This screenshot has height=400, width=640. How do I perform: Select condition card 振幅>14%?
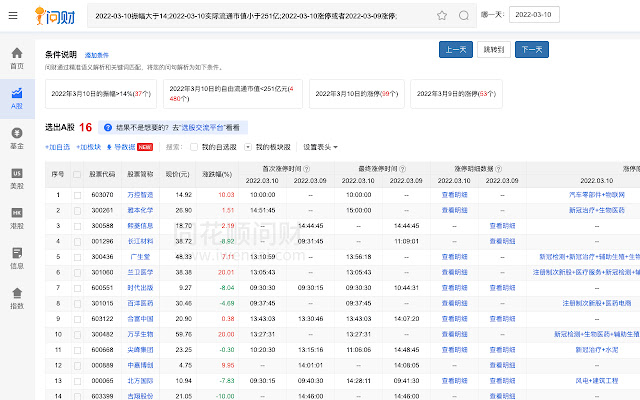[101, 94]
